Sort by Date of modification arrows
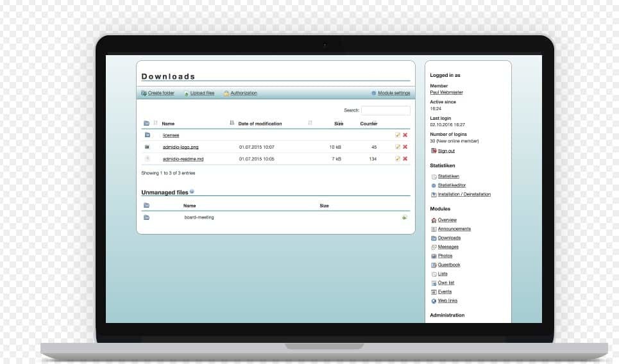Screen dimensions: 619x364 [x=310, y=123]
